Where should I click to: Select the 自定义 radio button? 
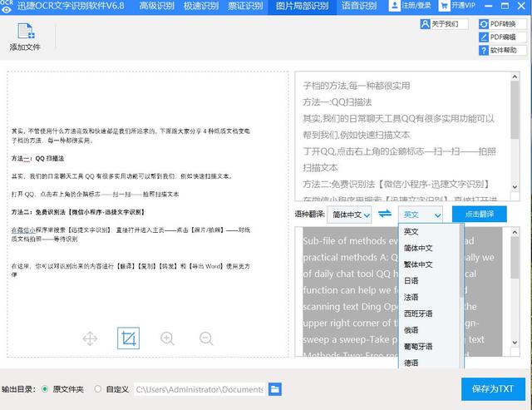(98, 389)
